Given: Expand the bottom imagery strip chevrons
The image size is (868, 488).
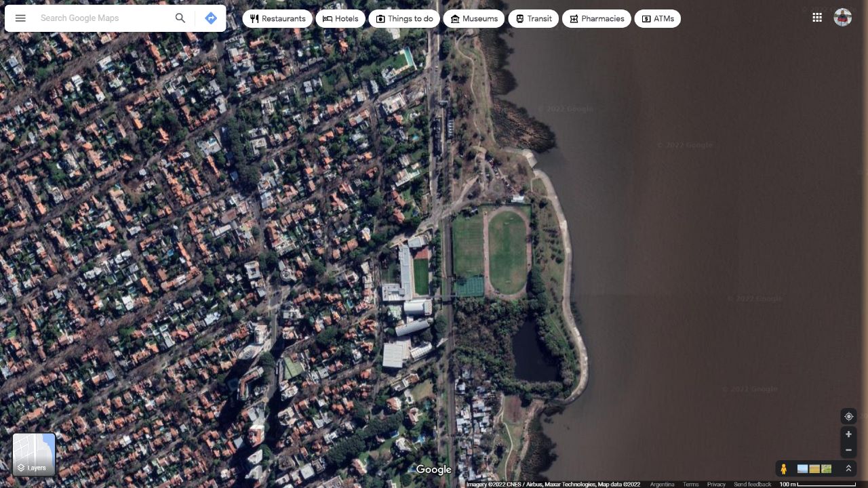Looking at the screenshot, I should (848, 468).
